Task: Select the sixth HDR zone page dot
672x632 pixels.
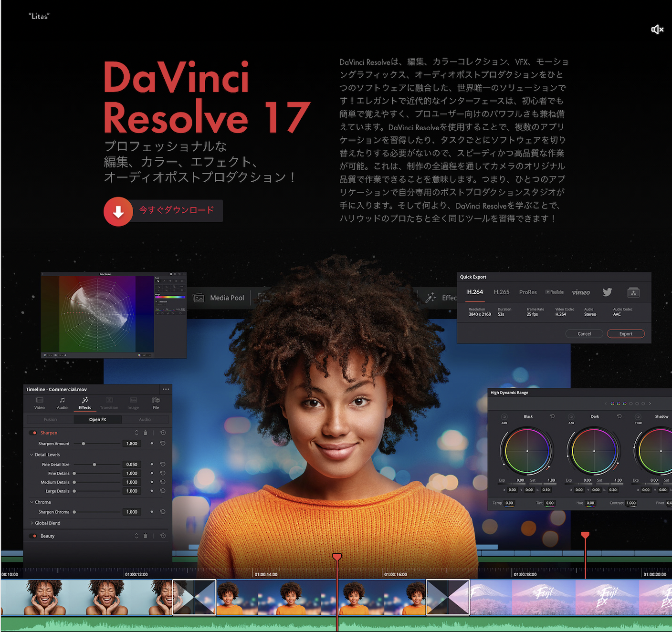Action: [643, 404]
